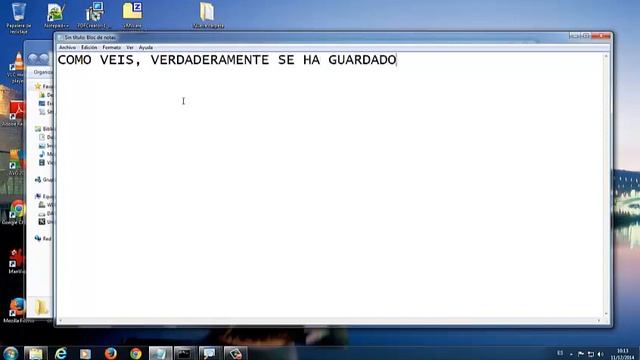This screenshot has height=360, width=640.
Task: Click Organizar in the Explorer window
Action: tap(43, 72)
